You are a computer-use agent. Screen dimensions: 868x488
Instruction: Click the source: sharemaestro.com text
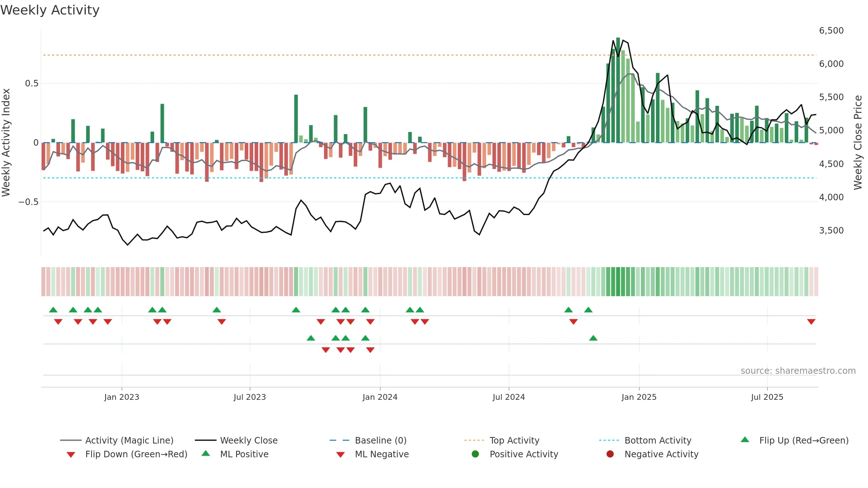click(x=798, y=371)
